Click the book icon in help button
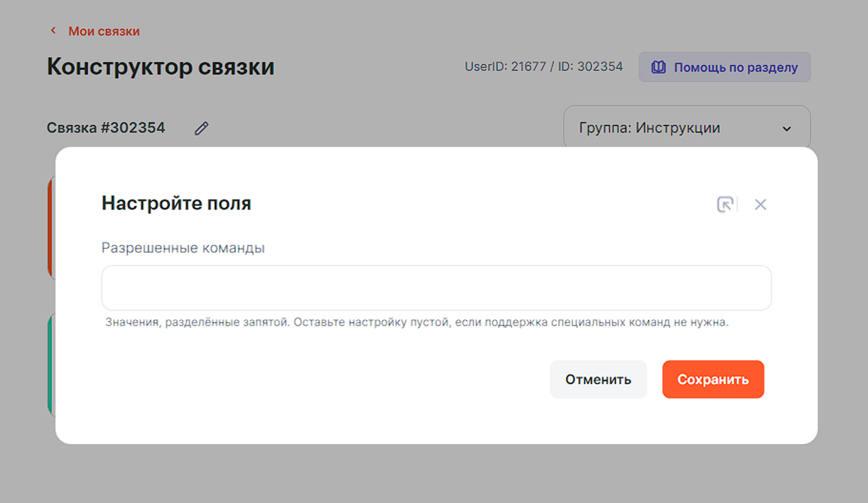The height and width of the screenshot is (503, 868). [658, 67]
